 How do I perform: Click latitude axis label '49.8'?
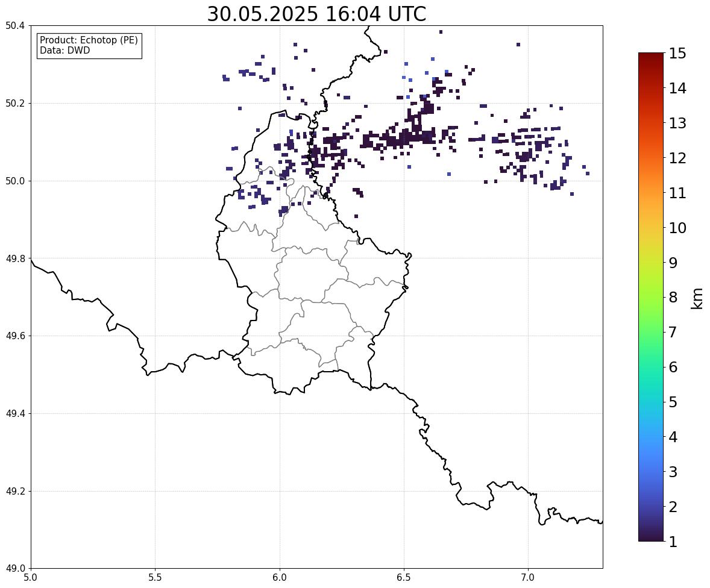click(x=14, y=258)
